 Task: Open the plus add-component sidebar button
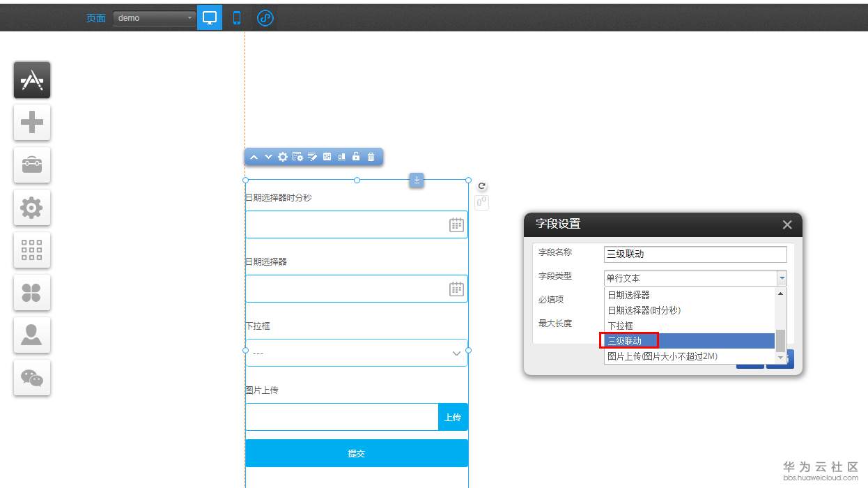pyautogui.click(x=32, y=123)
